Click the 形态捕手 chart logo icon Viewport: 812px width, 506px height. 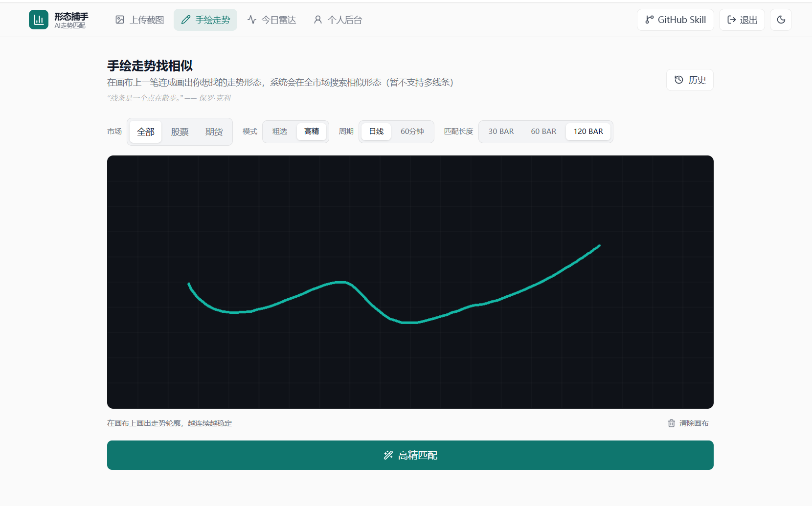tap(39, 20)
